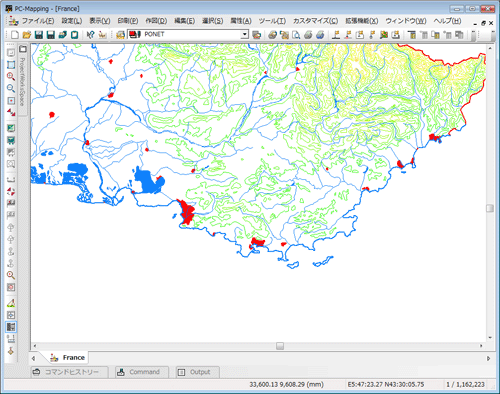Click the folder icon above ProjectWorkSpace
500x394 pixels.
(23, 49)
